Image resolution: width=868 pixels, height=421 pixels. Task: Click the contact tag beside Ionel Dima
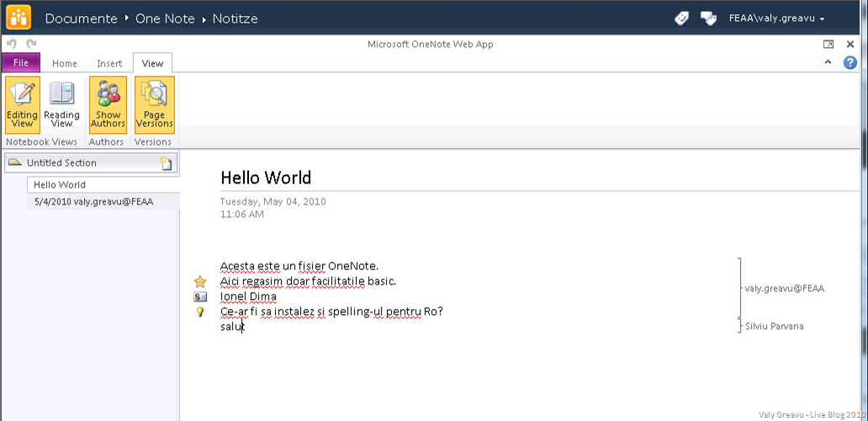pos(200,296)
